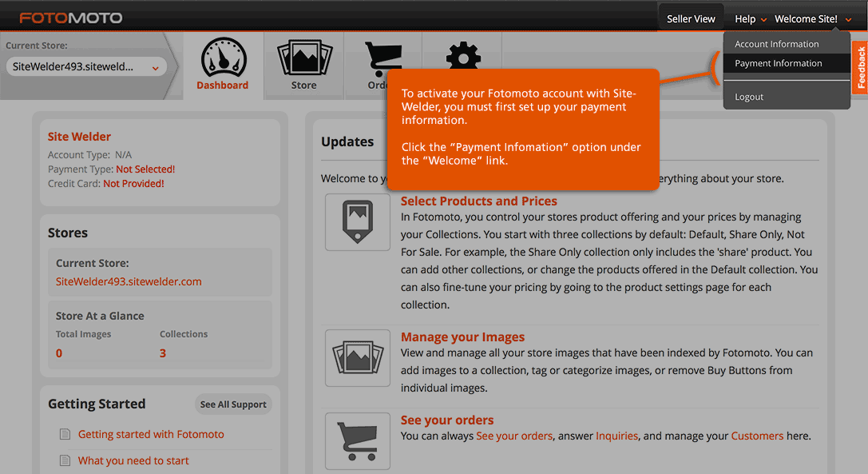Click the Fotomoto logo
This screenshot has width=868, height=474.
pos(71,18)
